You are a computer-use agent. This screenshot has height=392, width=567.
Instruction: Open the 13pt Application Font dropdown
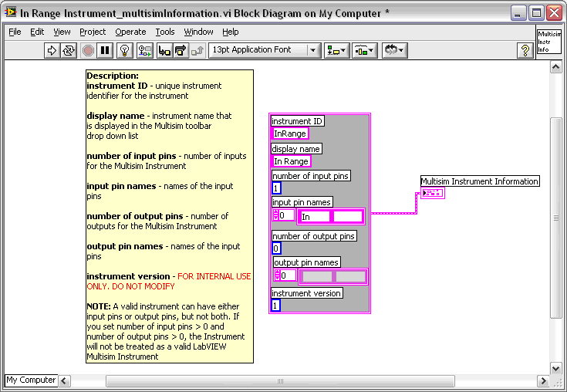click(x=264, y=50)
